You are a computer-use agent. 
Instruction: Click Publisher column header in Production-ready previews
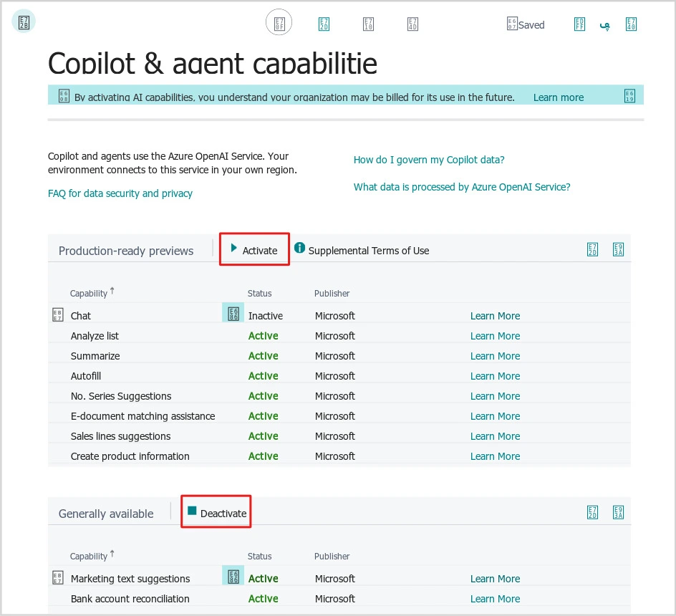(332, 294)
